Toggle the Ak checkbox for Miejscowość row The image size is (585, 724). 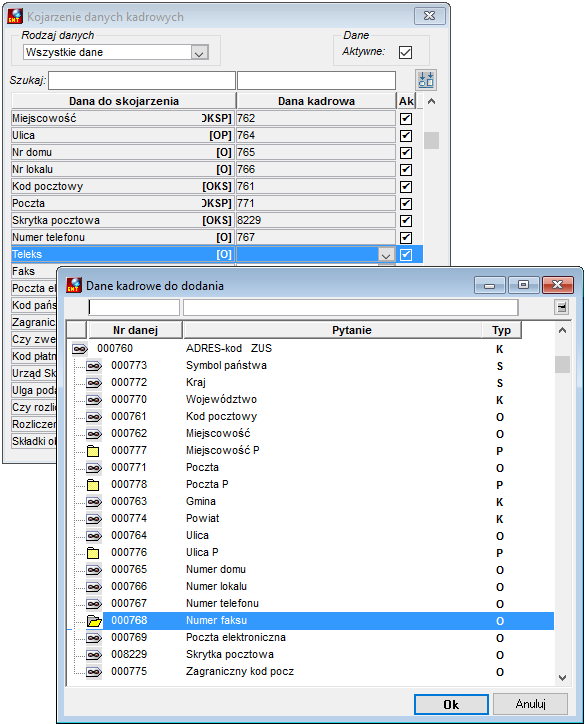point(406,119)
